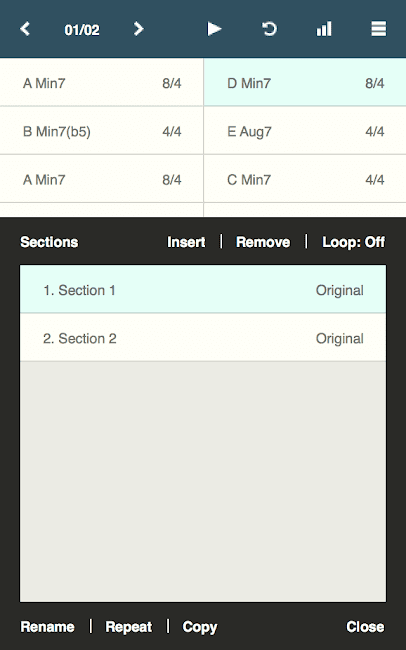The width and height of the screenshot is (406, 650).
Task: Select the D Min7 chord cell
Action: pyautogui.click(x=305, y=82)
